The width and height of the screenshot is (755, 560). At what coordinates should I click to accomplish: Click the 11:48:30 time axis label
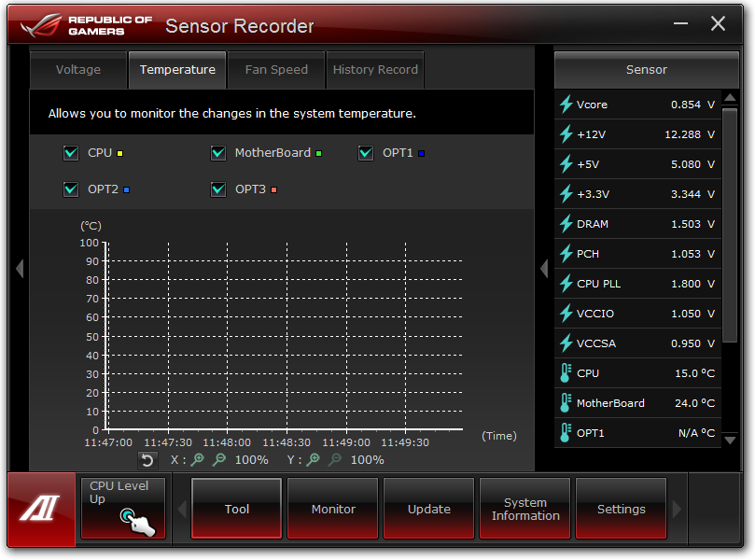click(287, 442)
